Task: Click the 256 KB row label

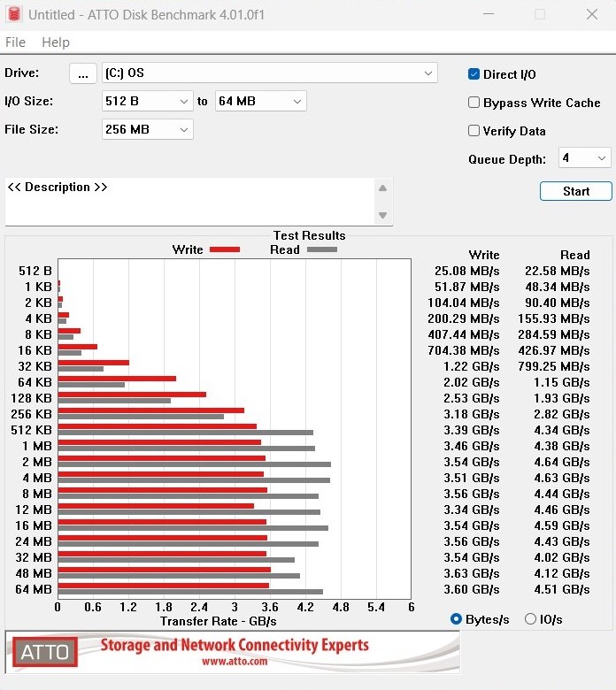Action: point(31,414)
